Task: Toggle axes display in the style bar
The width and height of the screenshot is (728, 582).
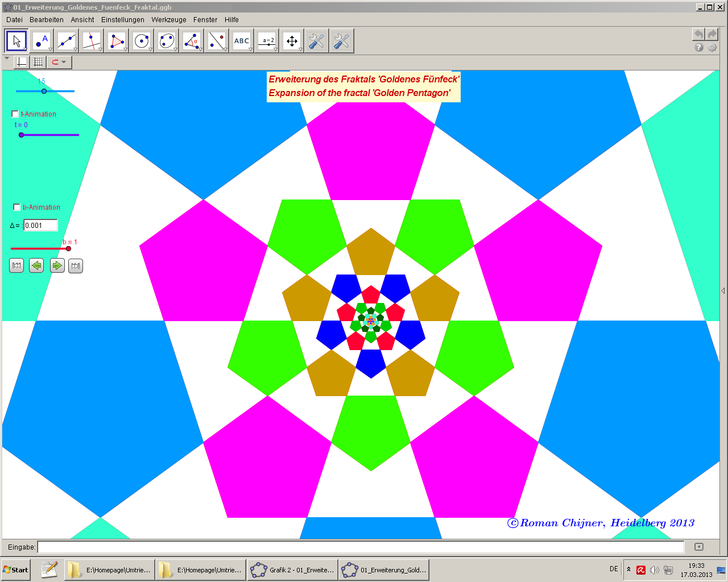Action: click(x=22, y=62)
